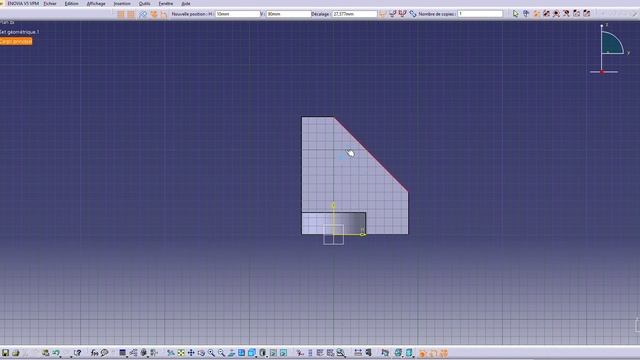Select the point propagation offset icon
Screen dimensions: 640x360
pyautogui.click(x=402, y=14)
